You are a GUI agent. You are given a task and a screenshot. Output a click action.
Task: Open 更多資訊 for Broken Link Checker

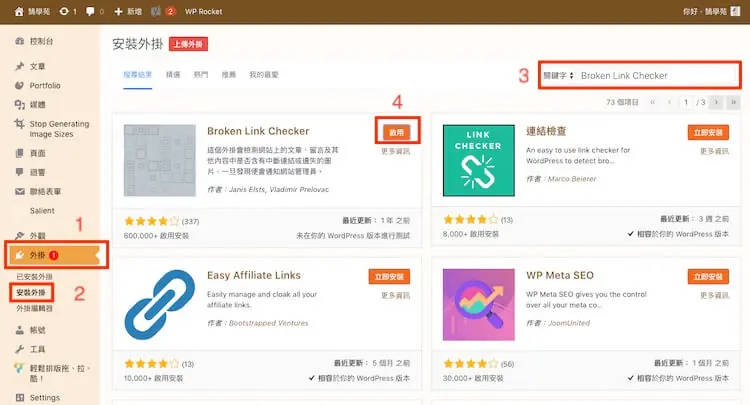(396, 151)
